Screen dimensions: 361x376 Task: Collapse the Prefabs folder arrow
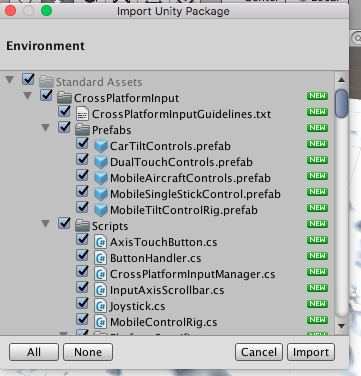46,128
